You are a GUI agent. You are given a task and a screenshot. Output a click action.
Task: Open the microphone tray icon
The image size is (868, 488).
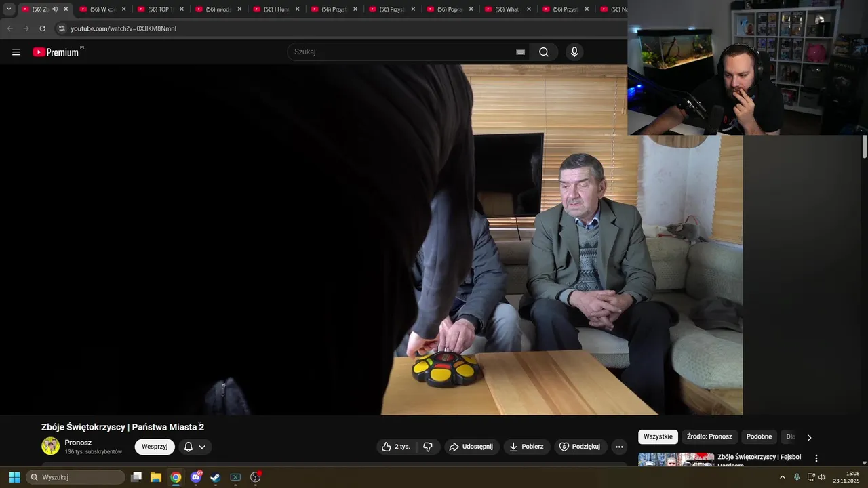pos(797,477)
